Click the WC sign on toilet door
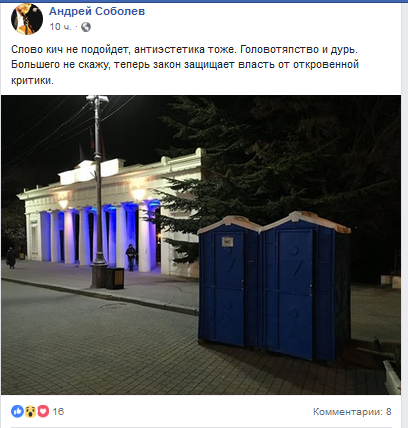The image size is (408, 428). pyautogui.click(x=227, y=241)
